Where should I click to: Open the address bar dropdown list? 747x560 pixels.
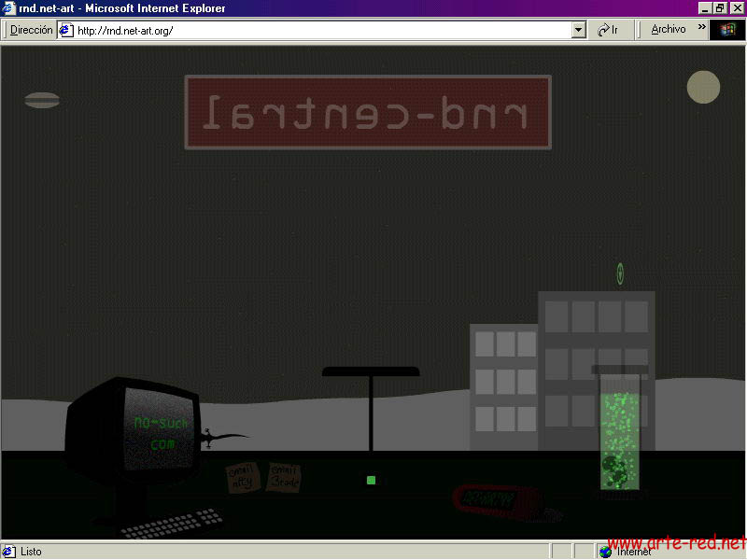pos(579,30)
